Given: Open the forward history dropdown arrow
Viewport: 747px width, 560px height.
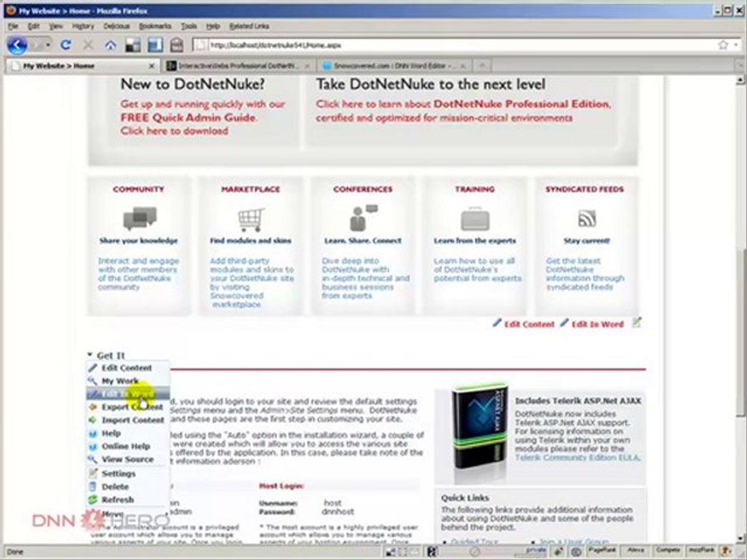Looking at the screenshot, I should [x=48, y=45].
